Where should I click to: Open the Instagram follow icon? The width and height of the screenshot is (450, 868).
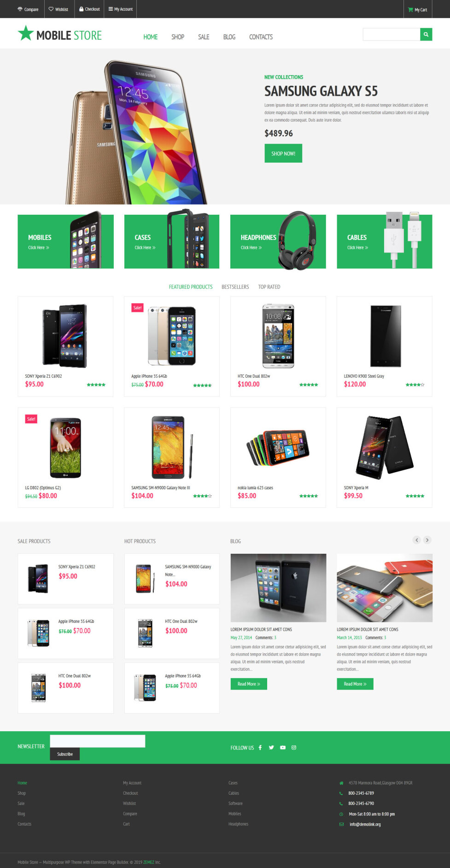294,747
